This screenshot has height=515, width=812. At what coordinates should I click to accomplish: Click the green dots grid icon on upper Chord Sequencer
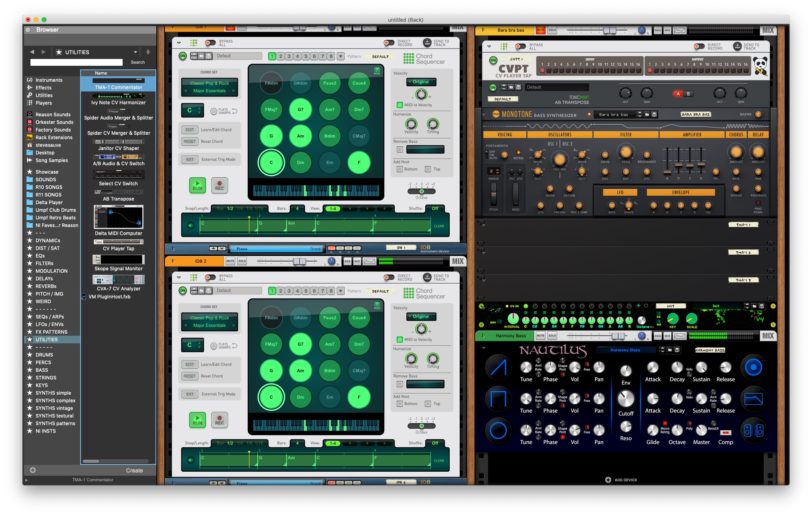pos(194,43)
